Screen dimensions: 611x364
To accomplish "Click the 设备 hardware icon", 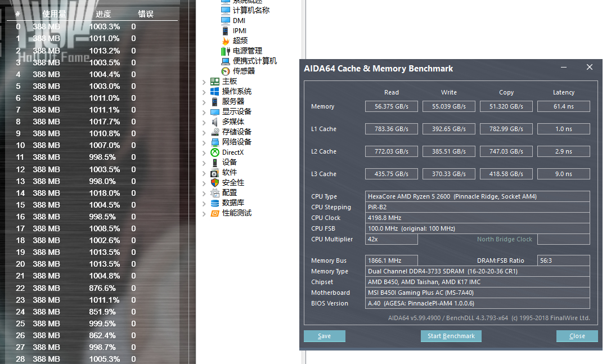I will point(215,162).
